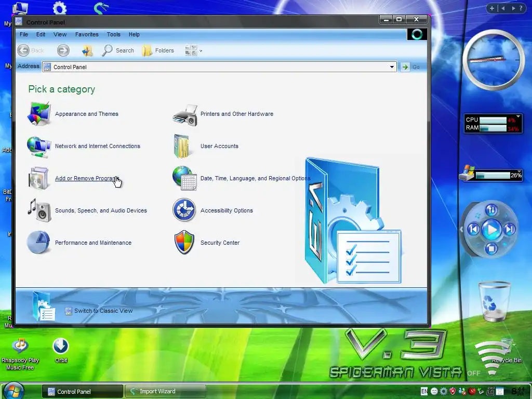Open the Performance and Maintenance link
Screen dimensions: 532x399
(x=93, y=243)
